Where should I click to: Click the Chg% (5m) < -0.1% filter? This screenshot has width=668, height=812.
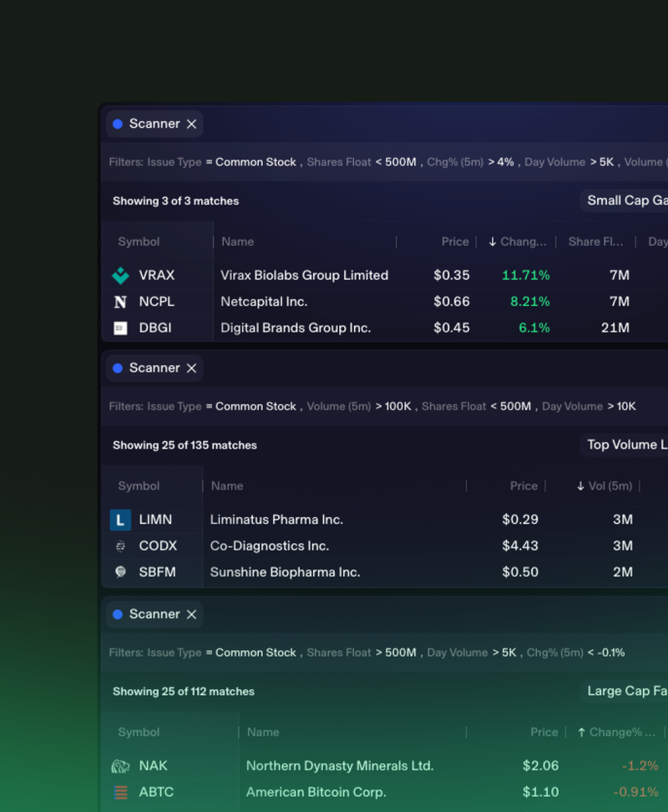tap(576, 652)
